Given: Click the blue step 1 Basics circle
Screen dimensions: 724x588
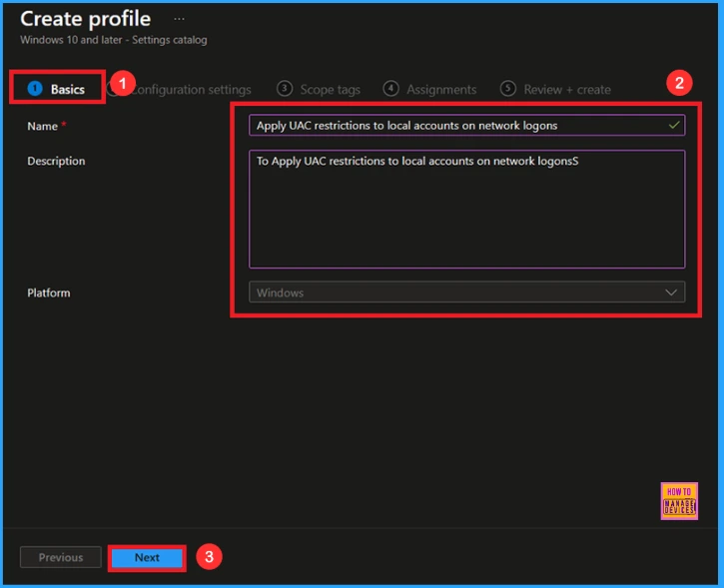Looking at the screenshot, I should 35,88.
